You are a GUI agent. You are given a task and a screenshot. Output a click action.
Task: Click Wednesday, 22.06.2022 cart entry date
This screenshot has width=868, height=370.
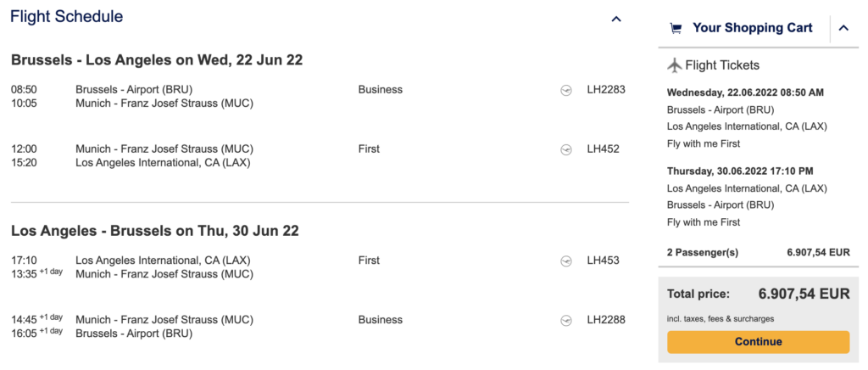745,92
